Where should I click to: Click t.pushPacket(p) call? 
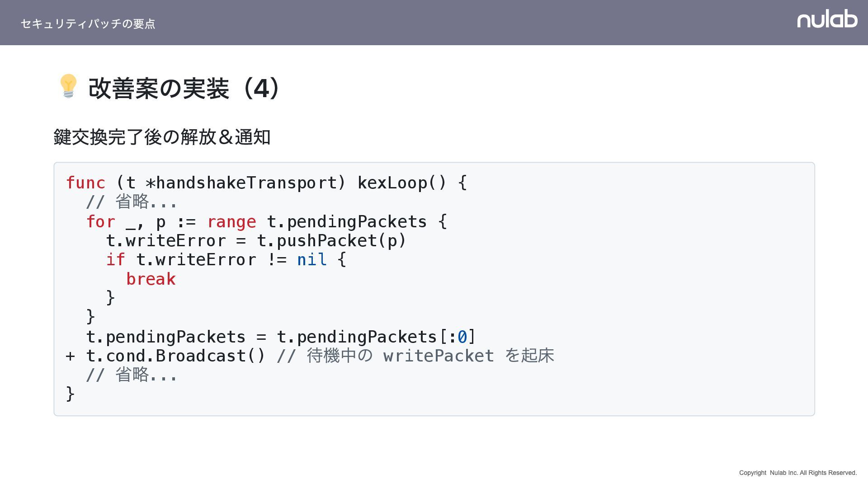pos(331,241)
